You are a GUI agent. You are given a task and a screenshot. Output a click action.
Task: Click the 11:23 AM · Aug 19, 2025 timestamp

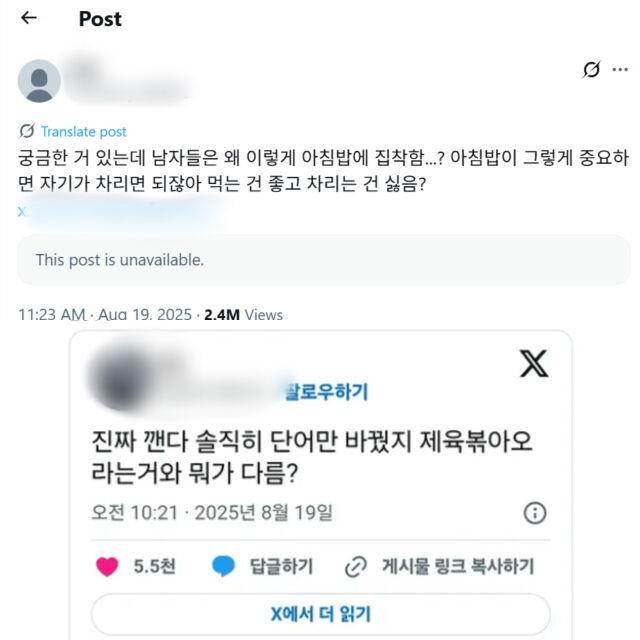[105, 314]
